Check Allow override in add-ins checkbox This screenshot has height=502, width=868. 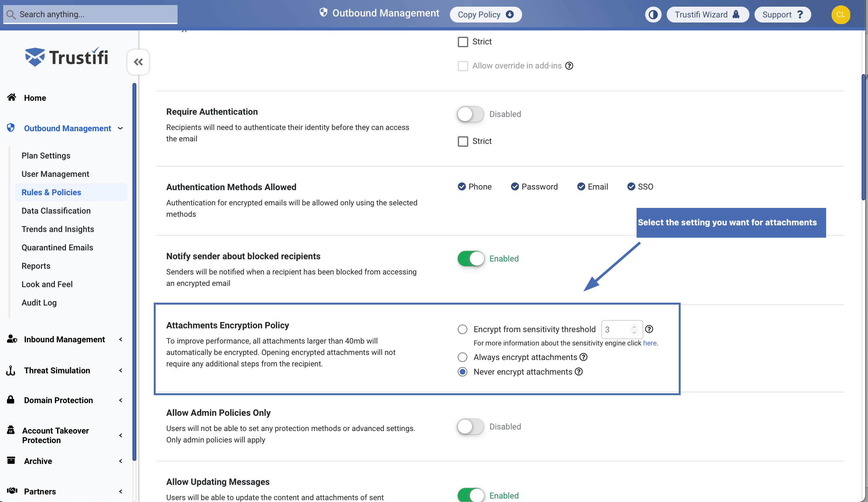tap(463, 66)
